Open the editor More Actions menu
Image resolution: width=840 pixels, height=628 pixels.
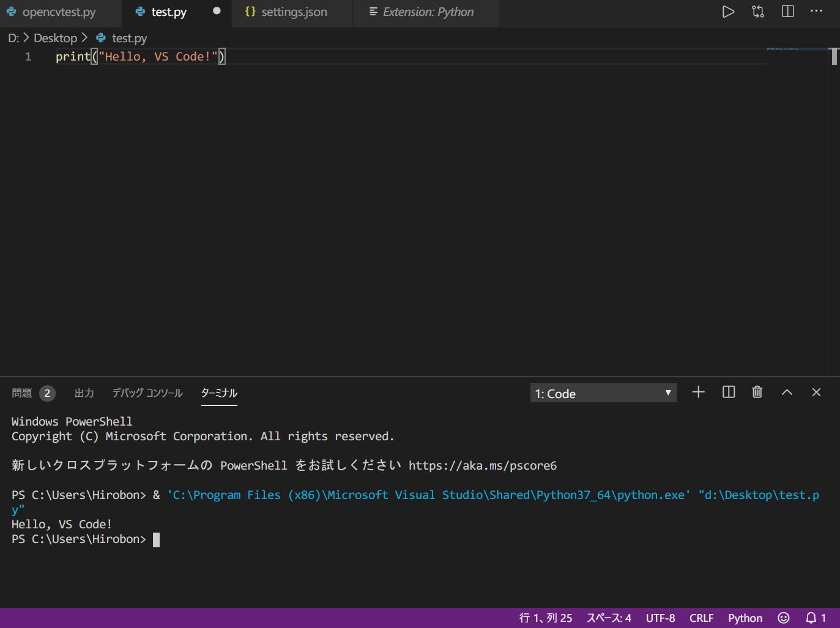pos(816,11)
